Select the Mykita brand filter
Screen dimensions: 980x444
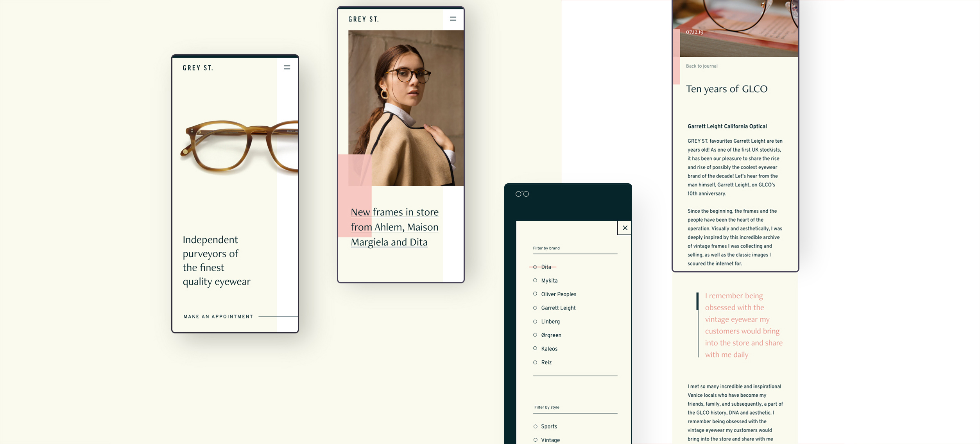click(x=545, y=281)
